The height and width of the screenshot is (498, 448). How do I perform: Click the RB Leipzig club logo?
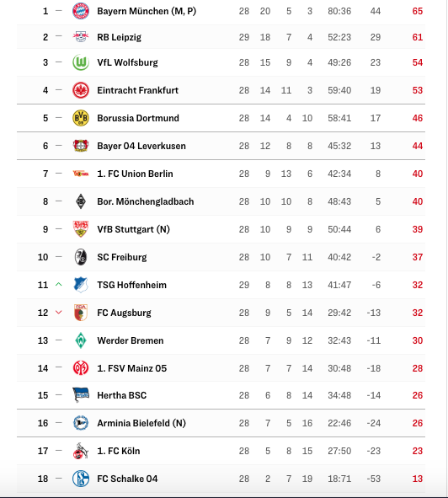pos(81,37)
